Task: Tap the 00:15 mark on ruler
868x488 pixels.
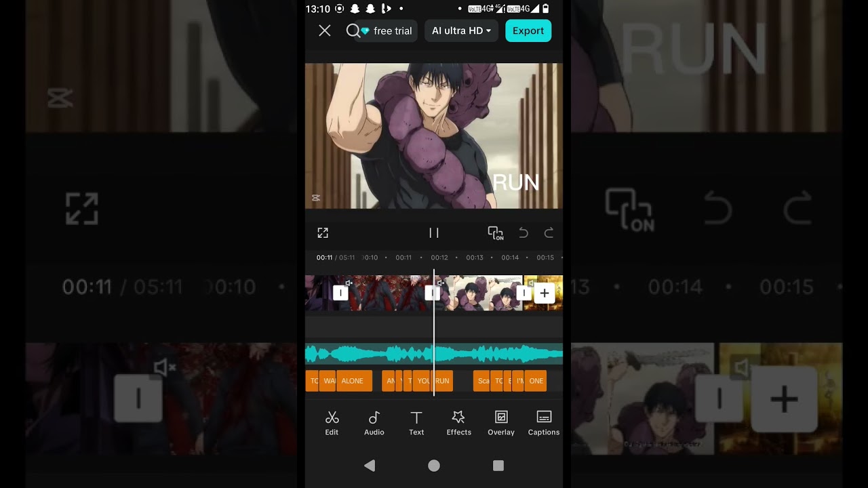Action: click(x=545, y=258)
